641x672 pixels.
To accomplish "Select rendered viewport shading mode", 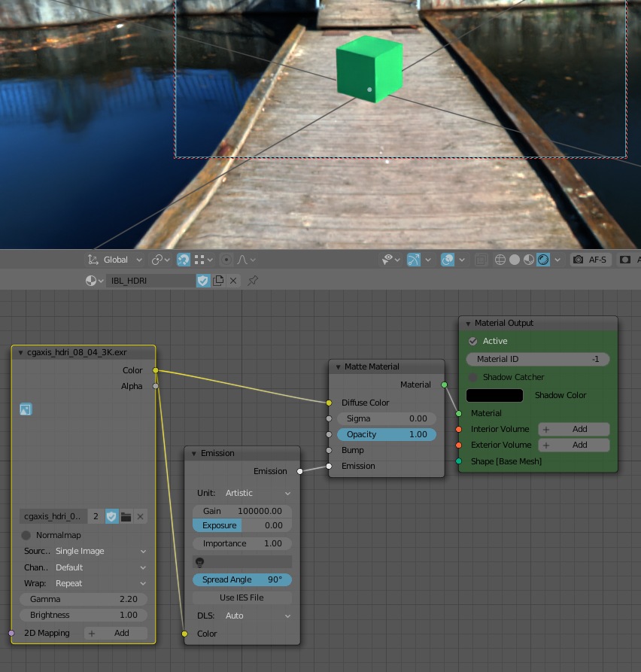I will [x=542, y=260].
